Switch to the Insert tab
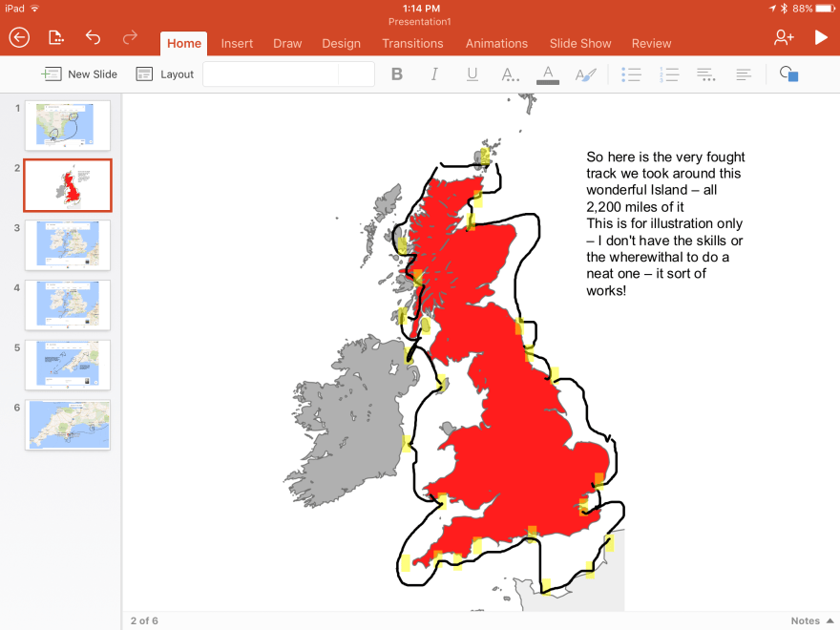The height and width of the screenshot is (630, 840). [x=237, y=43]
